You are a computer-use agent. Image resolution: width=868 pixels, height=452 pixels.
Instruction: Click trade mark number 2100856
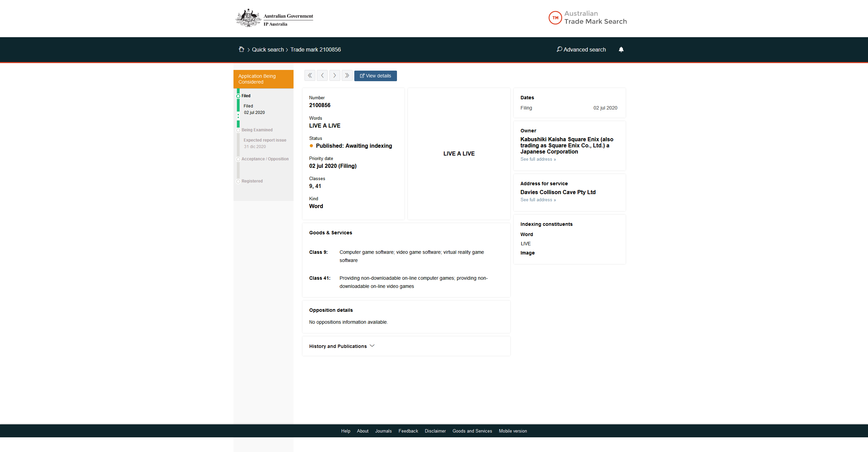click(x=320, y=105)
